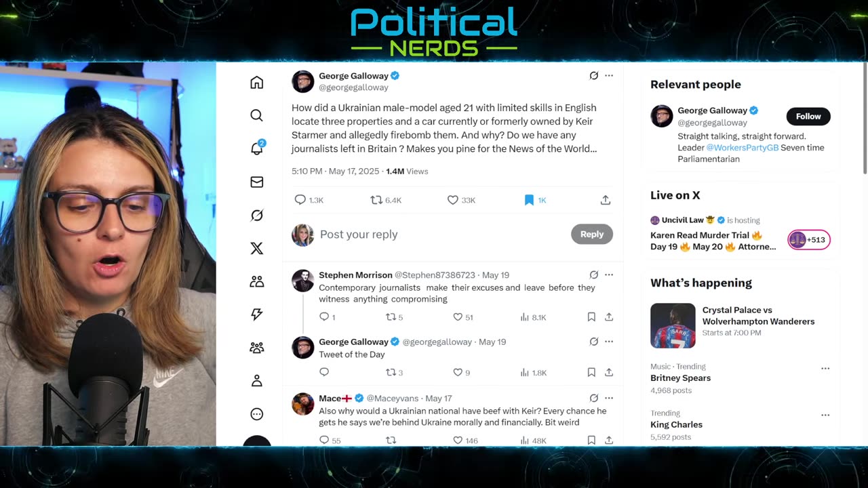Open the Grok icon in sidebar

pyautogui.click(x=256, y=216)
